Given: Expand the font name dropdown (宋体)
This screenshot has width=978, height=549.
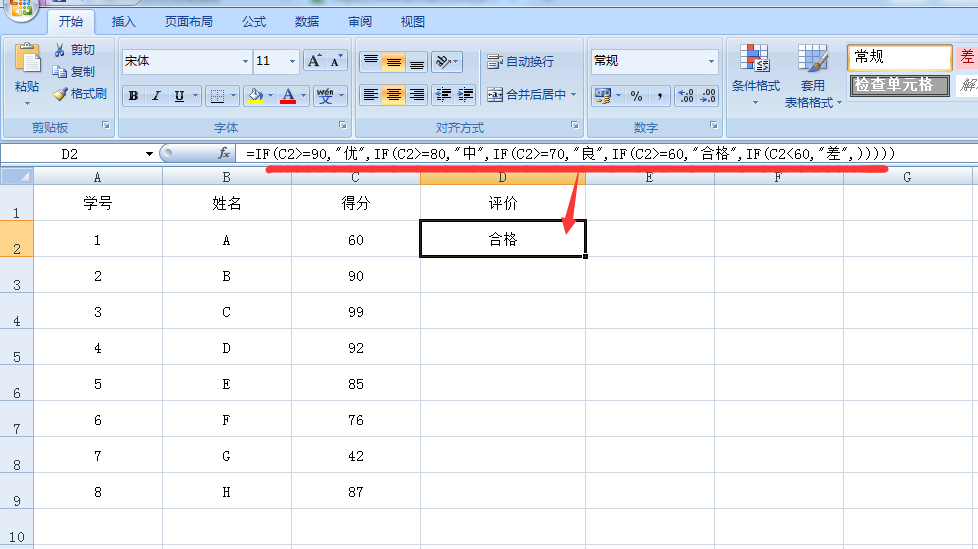Looking at the screenshot, I should (245, 62).
